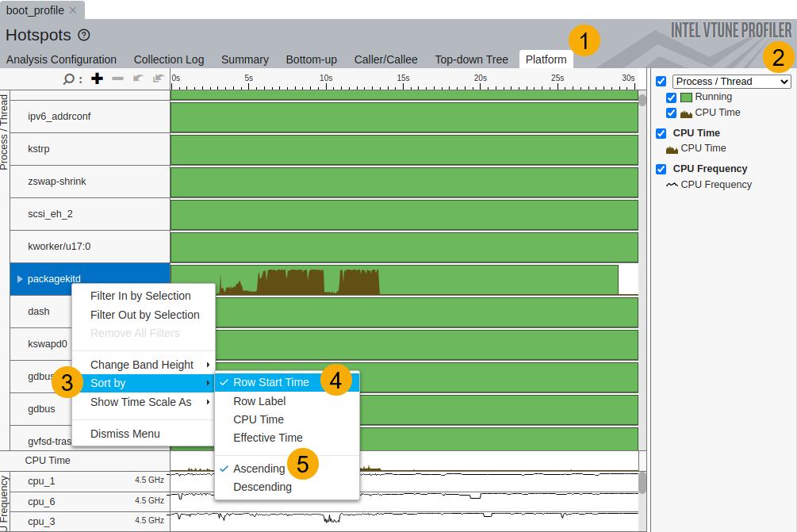
Task: Choose Filter In by Selection
Action: point(140,296)
